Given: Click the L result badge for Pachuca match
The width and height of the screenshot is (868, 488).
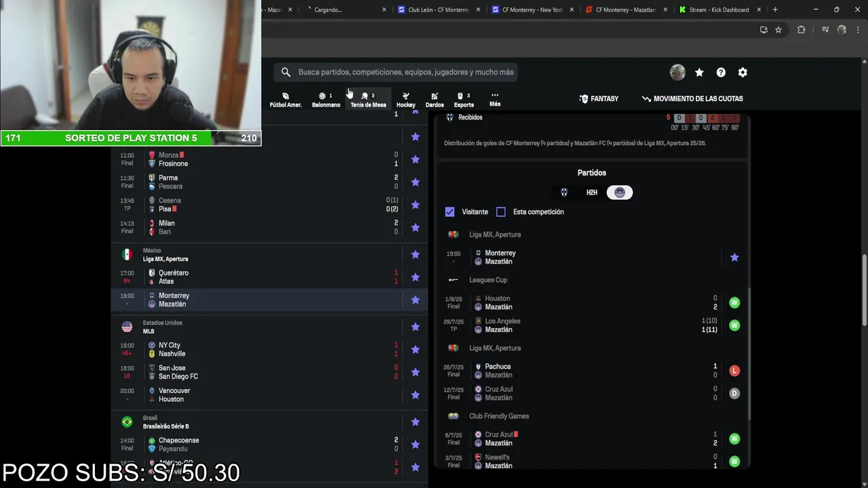Looking at the screenshot, I should [734, 371].
